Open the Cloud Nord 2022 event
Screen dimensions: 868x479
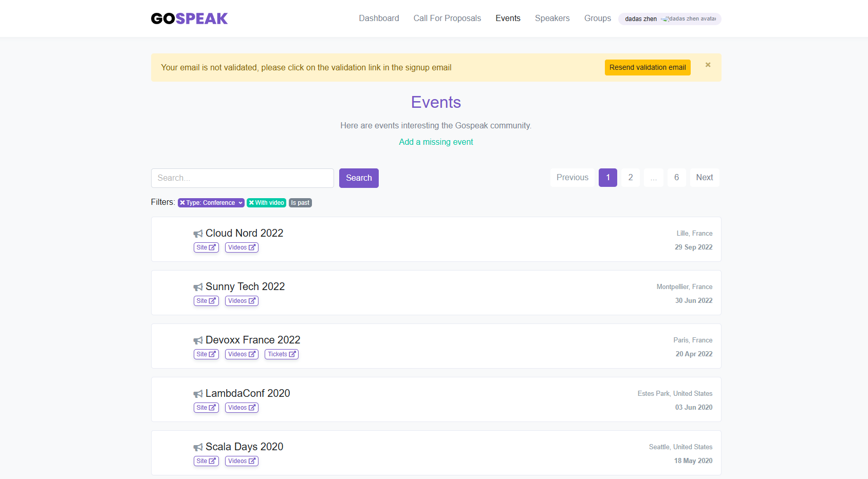(x=245, y=233)
